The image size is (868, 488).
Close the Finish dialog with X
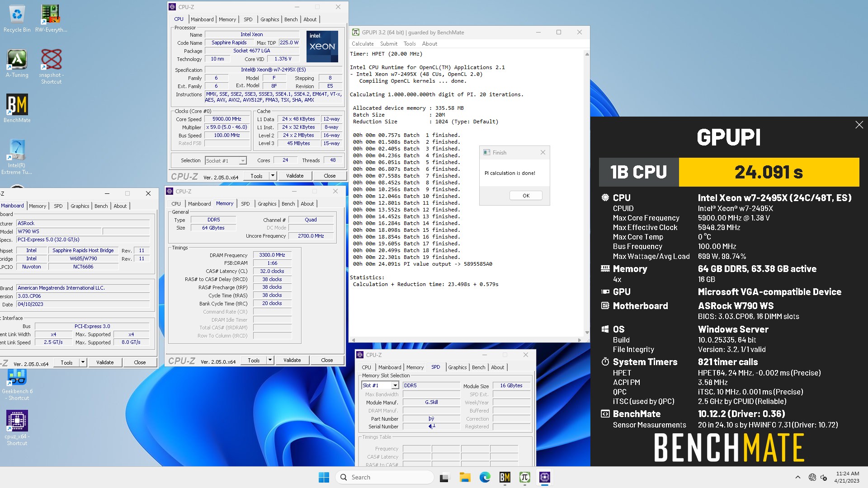pyautogui.click(x=542, y=153)
